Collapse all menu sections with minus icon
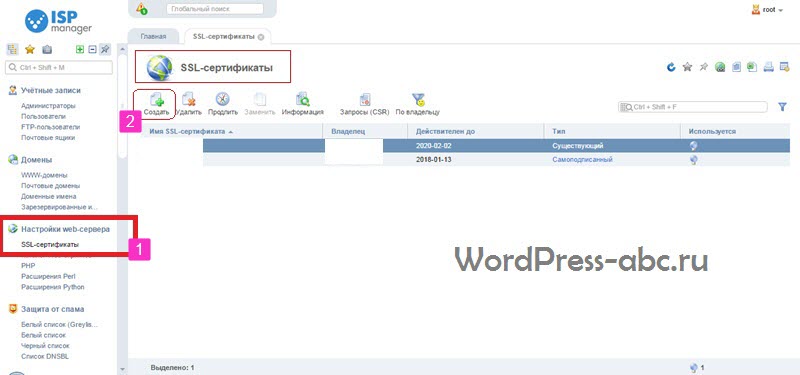The image size is (800, 375). pos(92,49)
